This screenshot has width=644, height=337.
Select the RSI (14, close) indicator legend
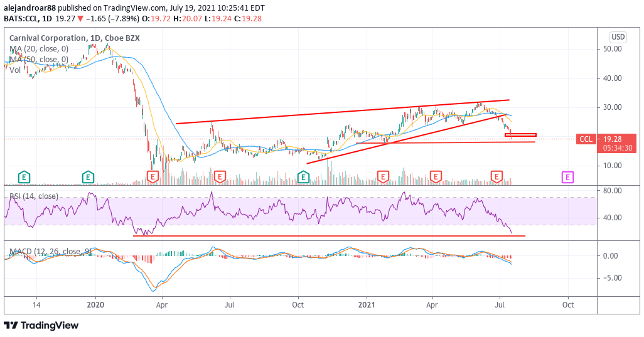[34, 196]
